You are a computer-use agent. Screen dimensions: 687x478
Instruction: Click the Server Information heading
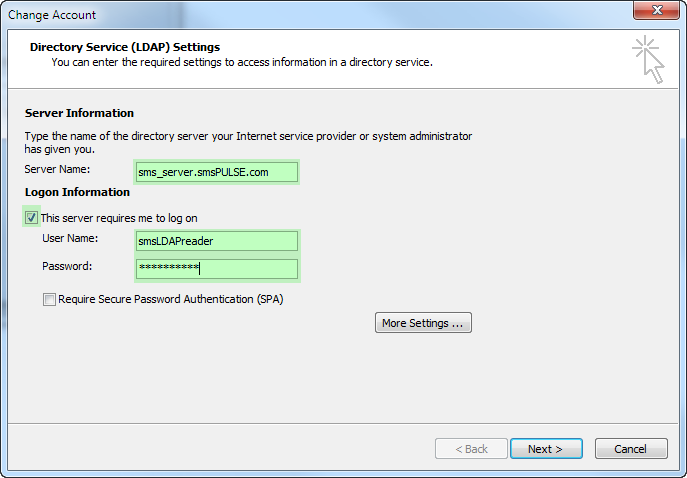pyautogui.click(x=79, y=113)
